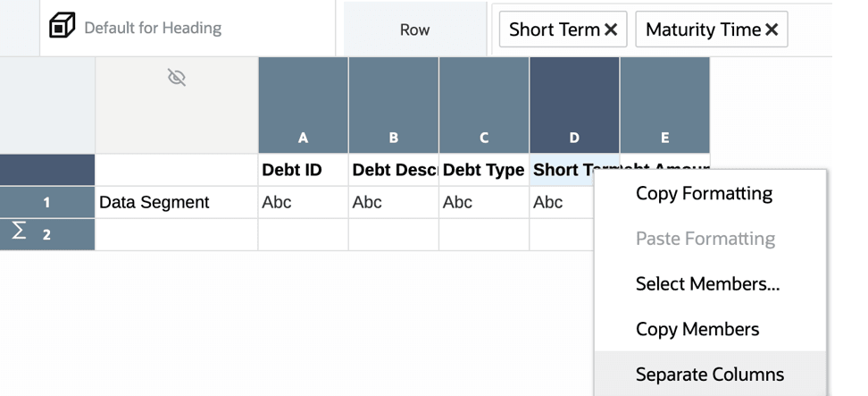
Task: Select column A header
Action: 303,105
